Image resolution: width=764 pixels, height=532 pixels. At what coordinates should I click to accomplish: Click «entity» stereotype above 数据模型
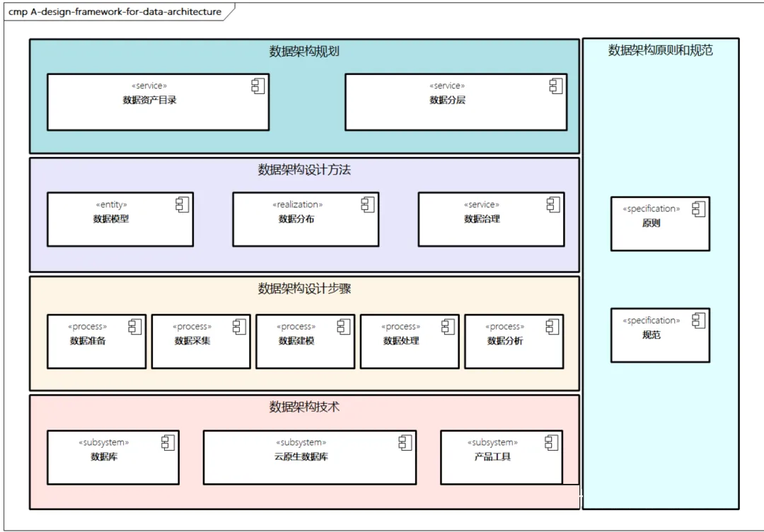coord(112,204)
